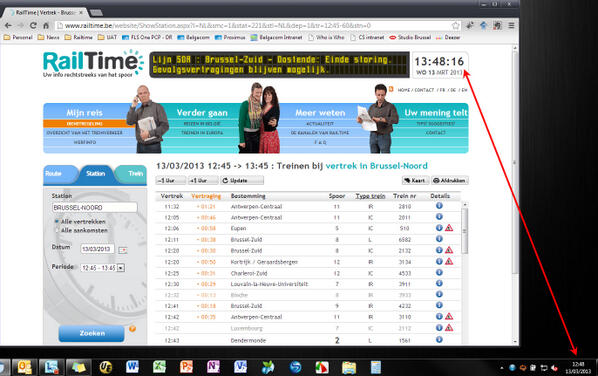Click the taskbar clock and date

pos(578,368)
